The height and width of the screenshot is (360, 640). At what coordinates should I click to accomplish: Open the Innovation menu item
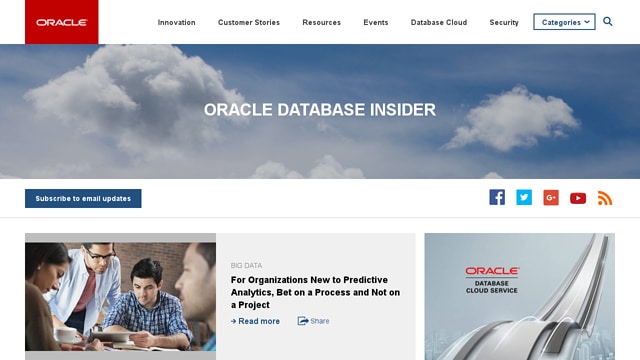coord(176,22)
